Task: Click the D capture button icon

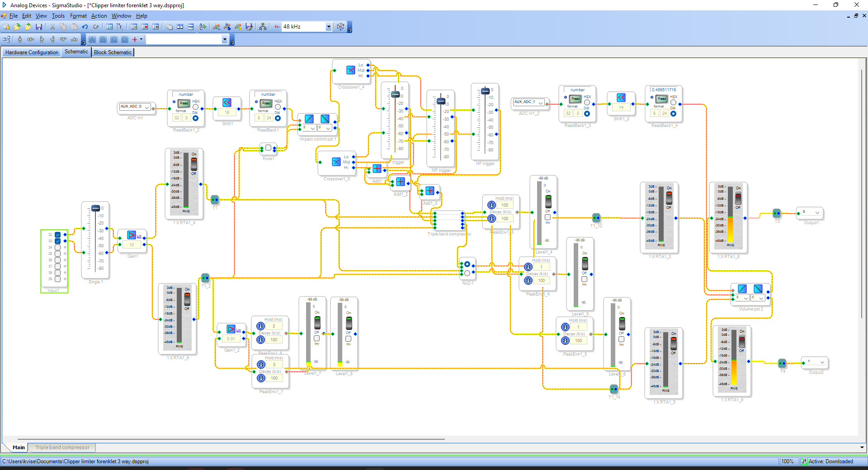Action: [125, 39]
